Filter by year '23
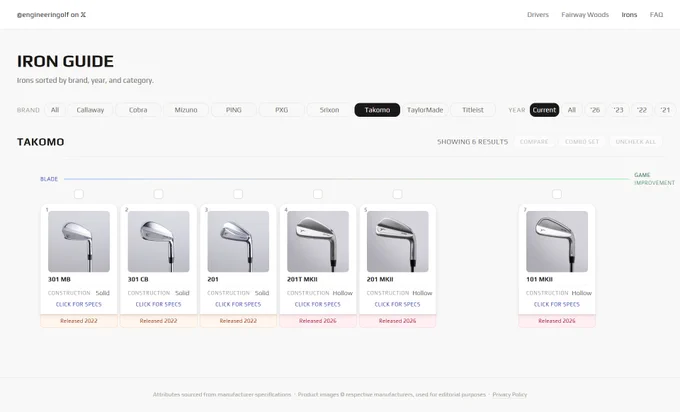The width and height of the screenshot is (680, 412). [618, 110]
